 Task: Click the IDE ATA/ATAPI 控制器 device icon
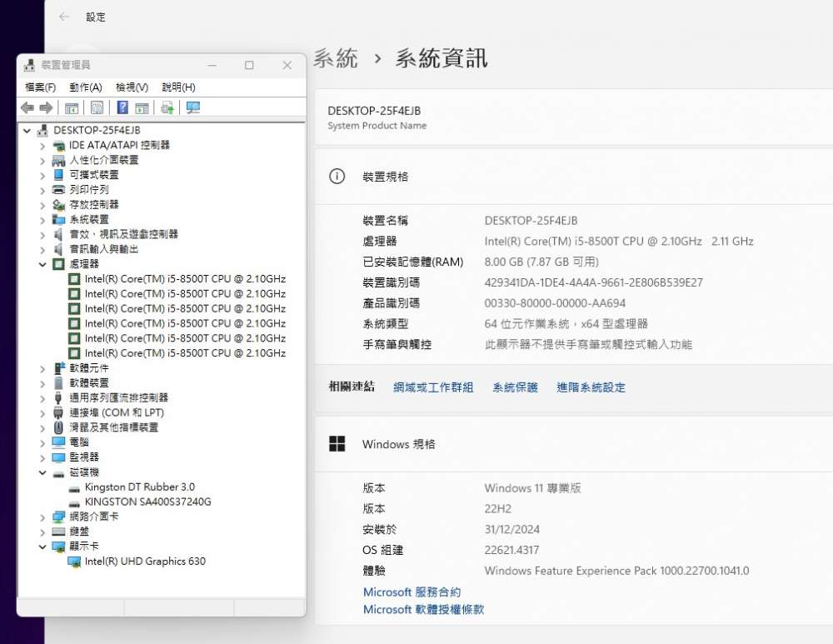tap(59, 145)
